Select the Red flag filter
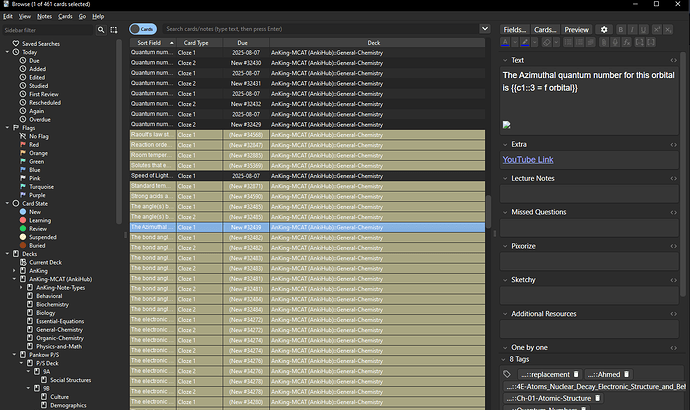 coord(36,144)
